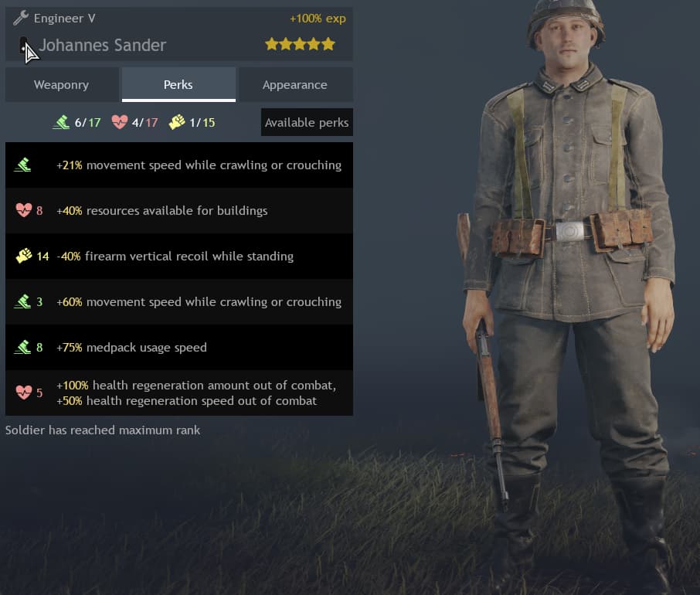
Task: Click the red vitality heart icon in summary
Action: [x=120, y=122]
